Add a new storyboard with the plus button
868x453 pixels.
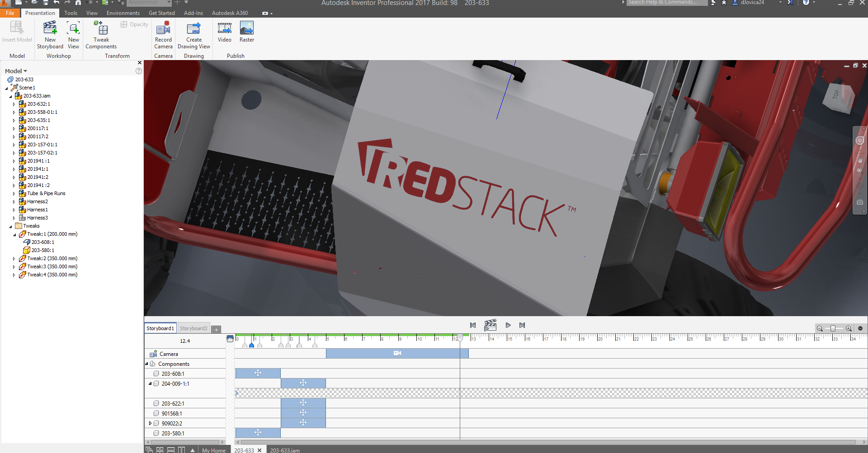(x=216, y=329)
